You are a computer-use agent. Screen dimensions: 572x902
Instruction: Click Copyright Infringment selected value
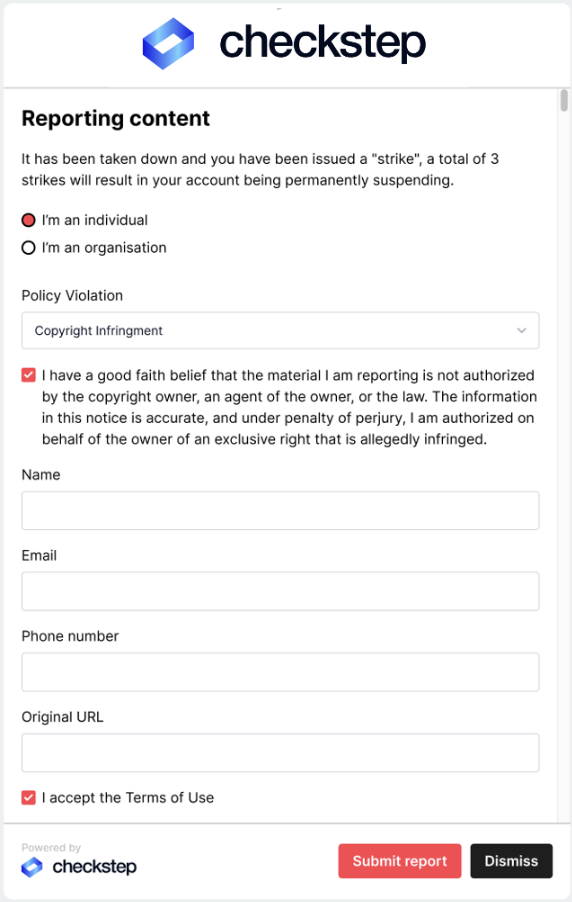point(98,331)
